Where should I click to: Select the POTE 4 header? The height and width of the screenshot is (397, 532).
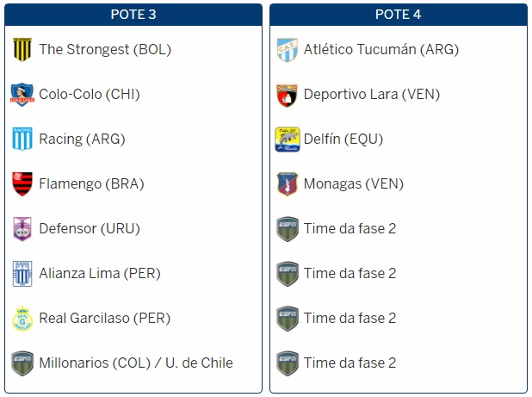(399, 15)
